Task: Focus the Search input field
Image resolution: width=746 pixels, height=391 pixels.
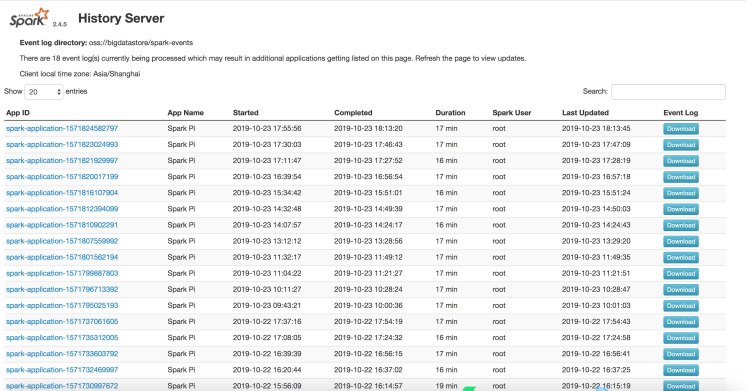Action: pyautogui.click(x=668, y=92)
